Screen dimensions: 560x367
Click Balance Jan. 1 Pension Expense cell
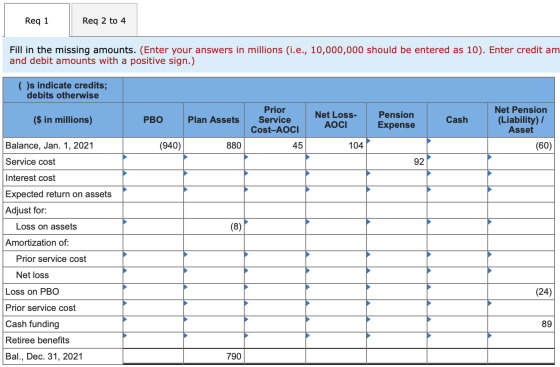coord(396,146)
